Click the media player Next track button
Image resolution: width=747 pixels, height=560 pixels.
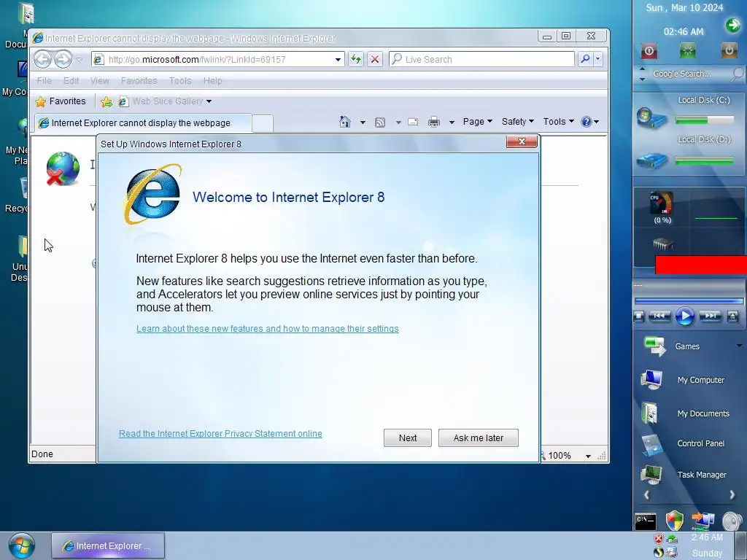tap(710, 316)
